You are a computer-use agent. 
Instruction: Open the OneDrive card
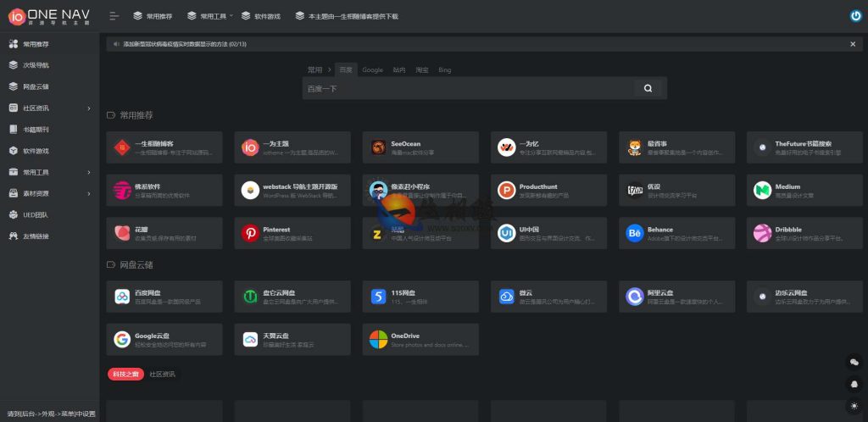click(420, 339)
